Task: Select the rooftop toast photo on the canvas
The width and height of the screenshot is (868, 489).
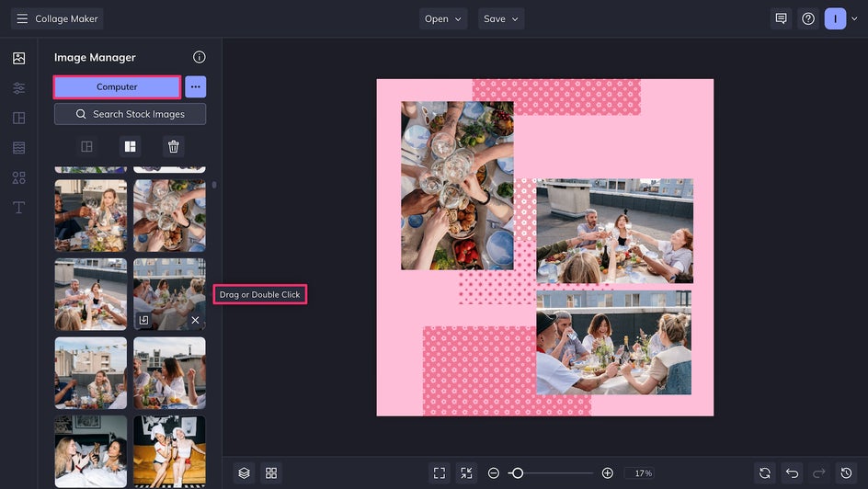Action: point(614,231)
